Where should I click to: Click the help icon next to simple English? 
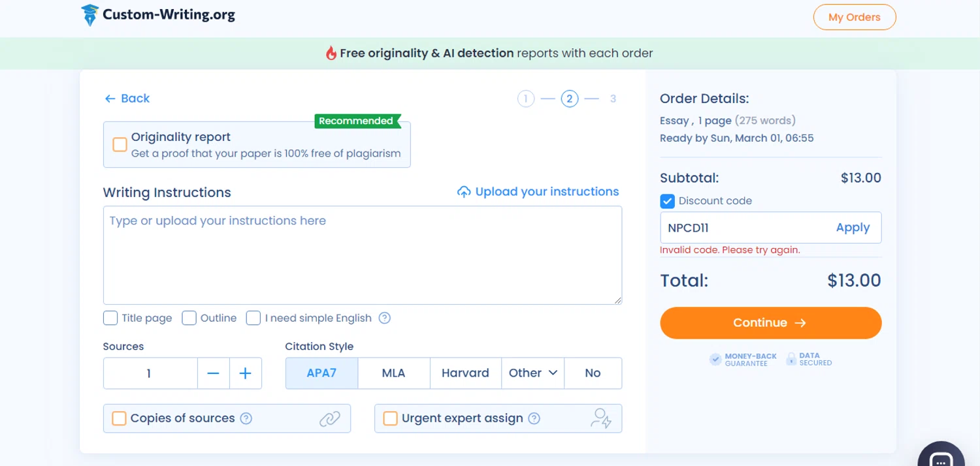click(385, 318)
